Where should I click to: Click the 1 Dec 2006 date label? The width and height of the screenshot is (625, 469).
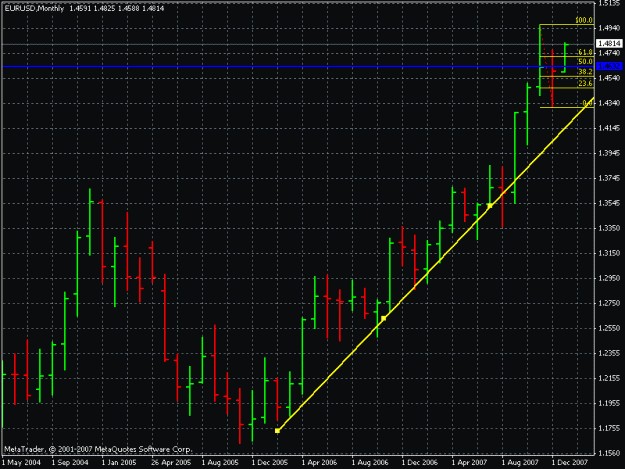pyautogui.click(x=420, y=463)
